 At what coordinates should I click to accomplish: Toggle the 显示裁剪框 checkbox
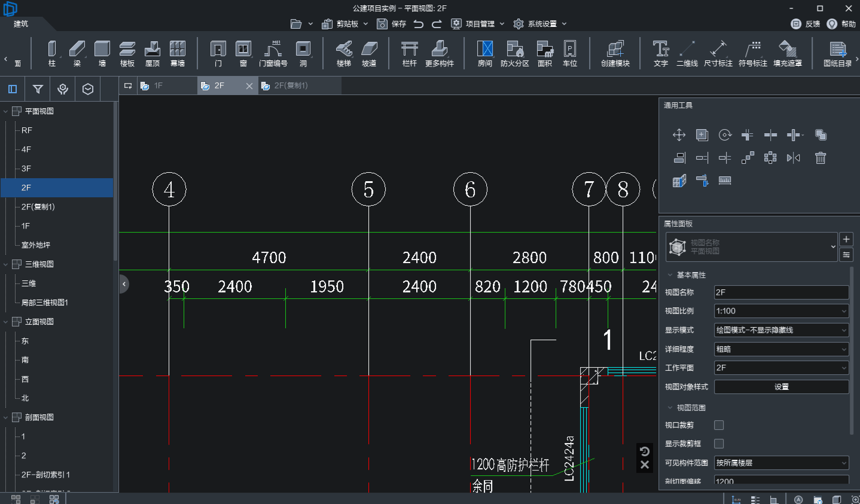click(719, 444)
